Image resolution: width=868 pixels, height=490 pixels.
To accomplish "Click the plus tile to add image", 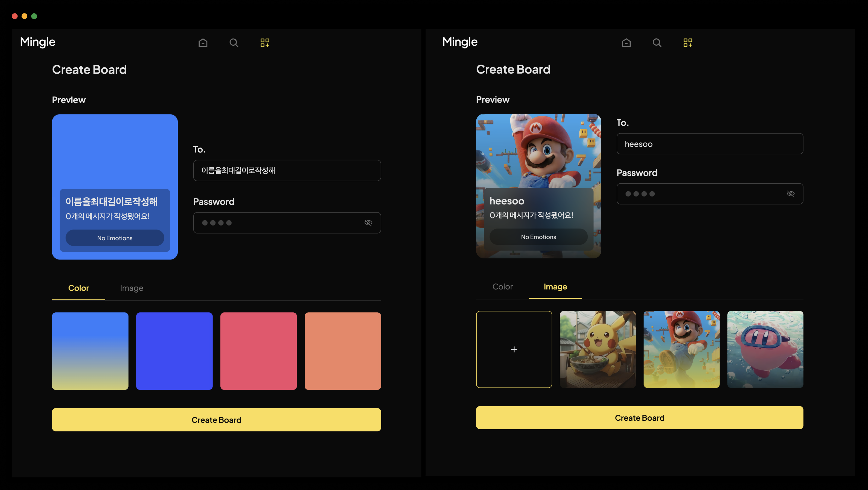I will [514, 349].
